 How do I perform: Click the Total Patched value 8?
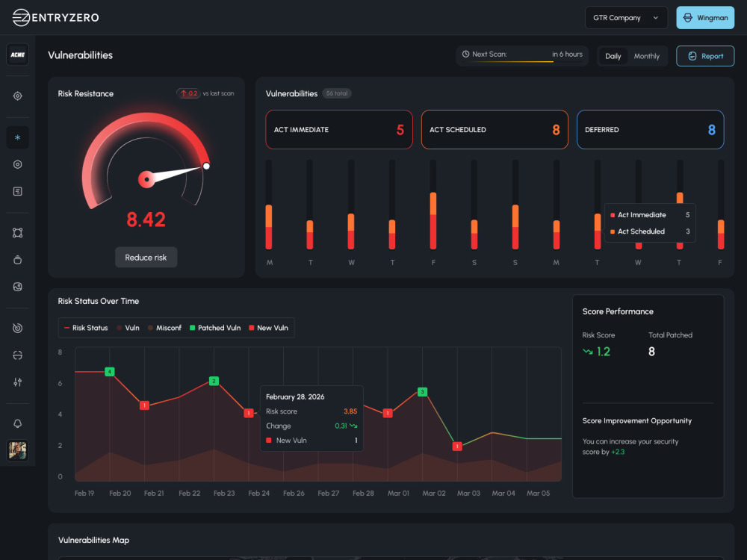point(651,352)
